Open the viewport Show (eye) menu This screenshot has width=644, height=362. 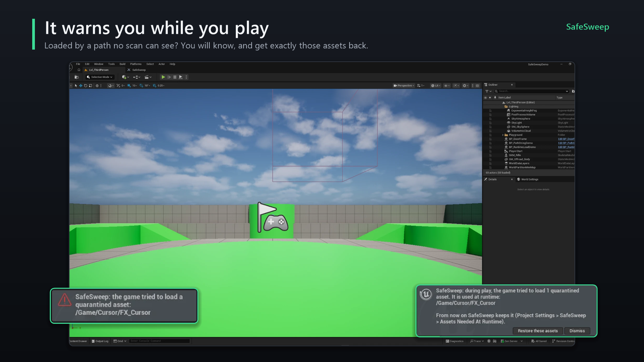pyautogui.click(x=447, y=86)
